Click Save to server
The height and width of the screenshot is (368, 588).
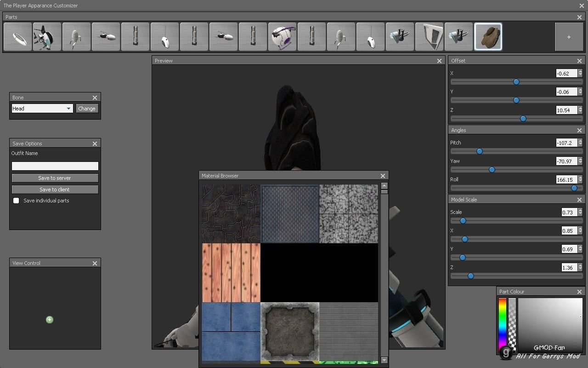tap(55, 178)
